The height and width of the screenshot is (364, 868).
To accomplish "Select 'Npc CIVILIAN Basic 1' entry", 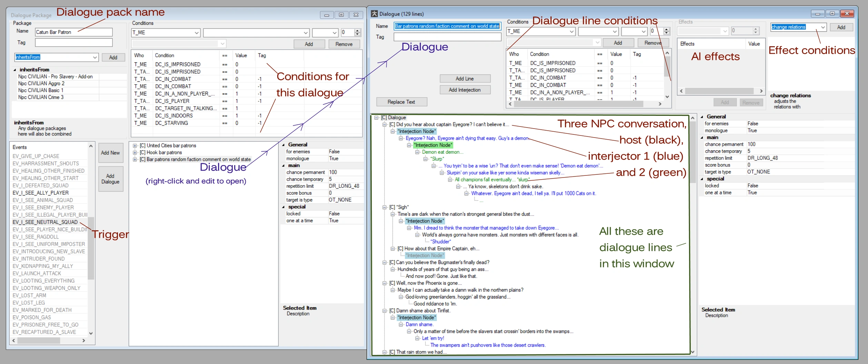I will (x=41, y=90).
